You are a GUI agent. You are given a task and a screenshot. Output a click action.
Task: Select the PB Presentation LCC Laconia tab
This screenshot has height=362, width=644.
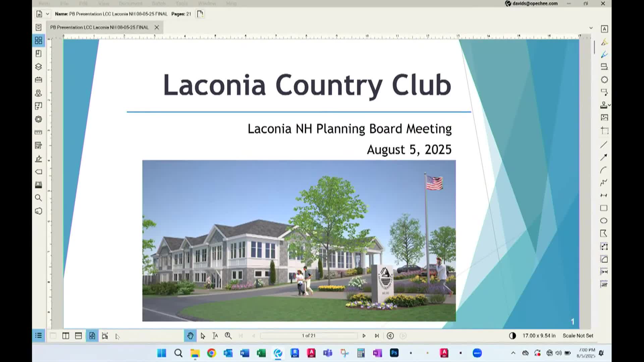tap(99, 27)
